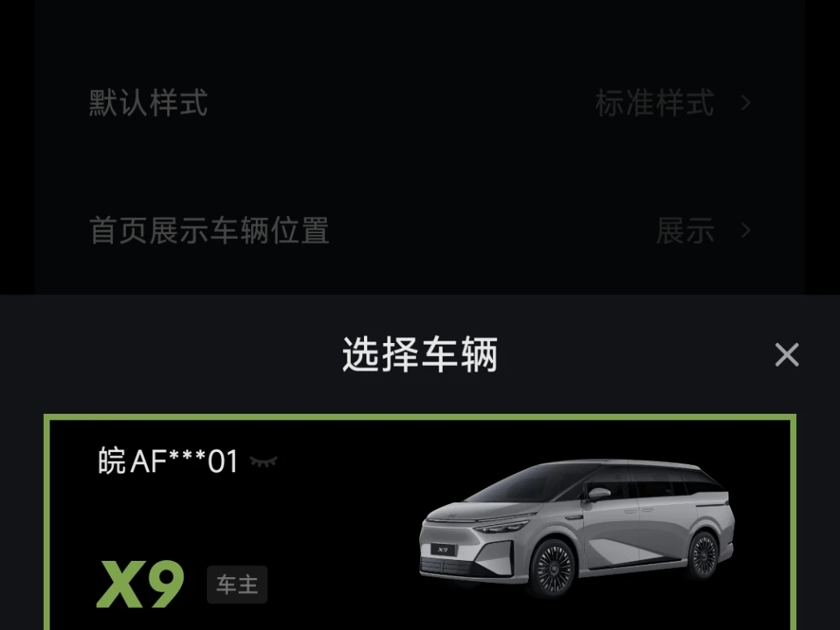Close the 选择车辆 panel with the X
This screenshot has height=630, width=840.
click(786, 355)
